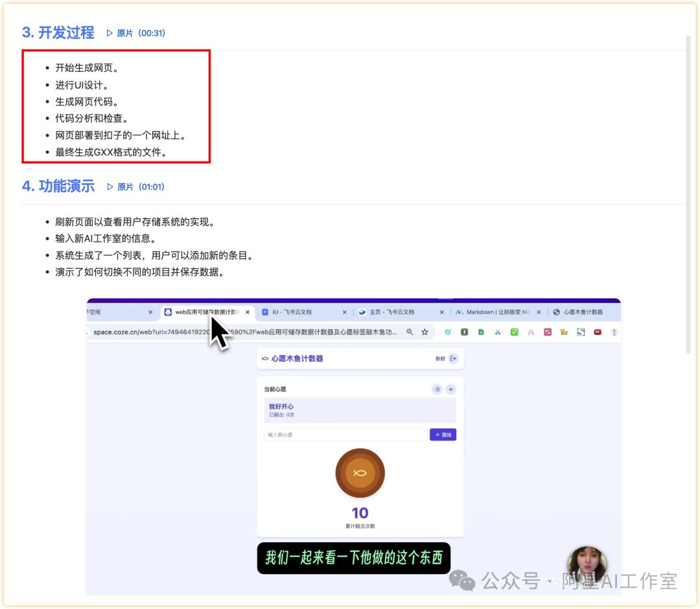The image size is (700, 609).
Task: Select the 我好开心 wish card
Action: point(360,411)
